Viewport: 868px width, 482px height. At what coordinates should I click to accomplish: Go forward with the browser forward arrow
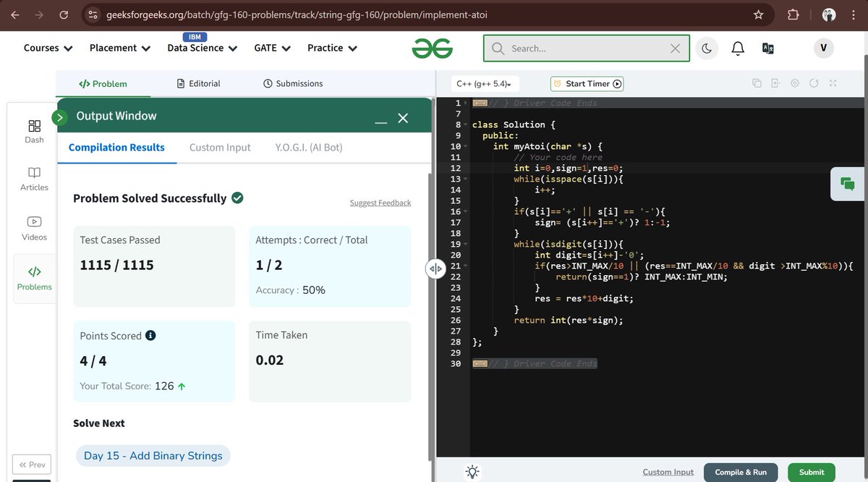click(39, 14)
